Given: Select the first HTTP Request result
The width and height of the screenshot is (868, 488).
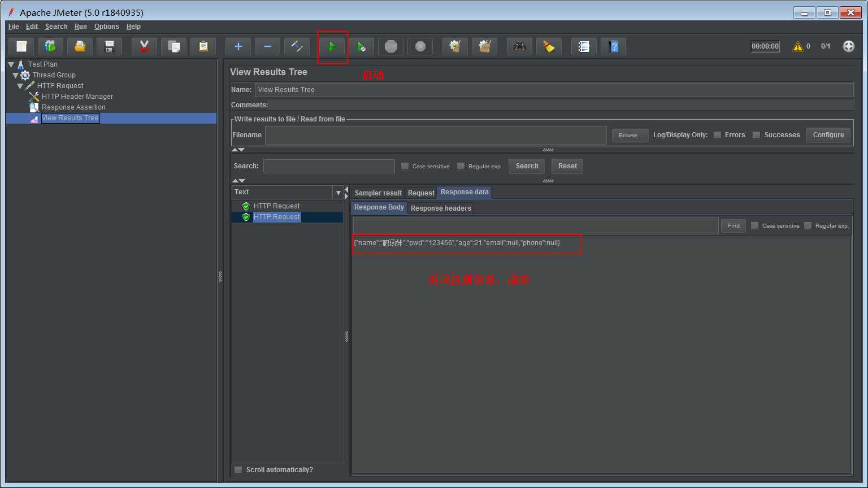Looking at the screenshot, I should (x=276, y=206).
